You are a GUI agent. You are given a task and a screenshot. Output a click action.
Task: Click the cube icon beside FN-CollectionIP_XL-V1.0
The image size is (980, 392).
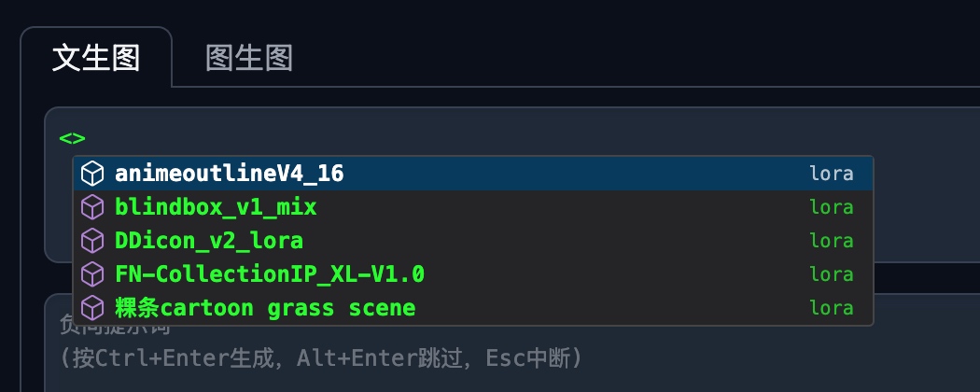91,274
